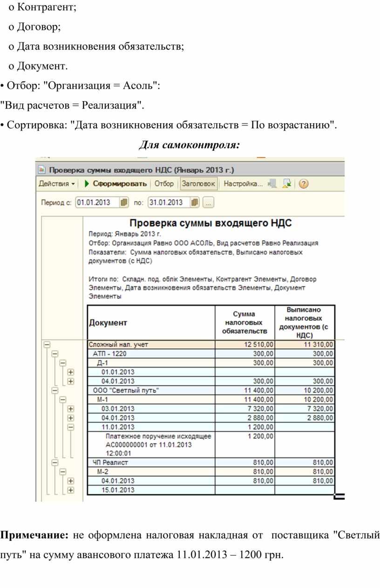This screenshot has height=588, width=380.
Task: Click the greyed restore settings toolbar icon
Action: 273,184
